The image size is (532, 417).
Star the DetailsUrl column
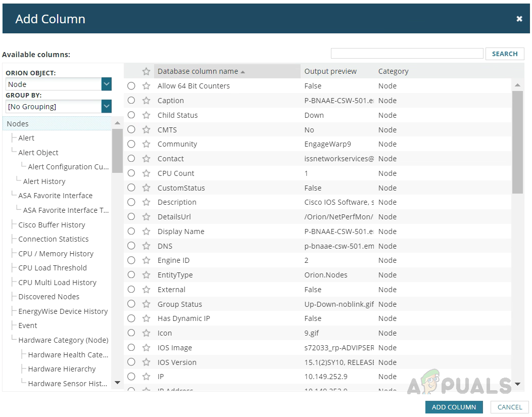click(x=146, y=217)
